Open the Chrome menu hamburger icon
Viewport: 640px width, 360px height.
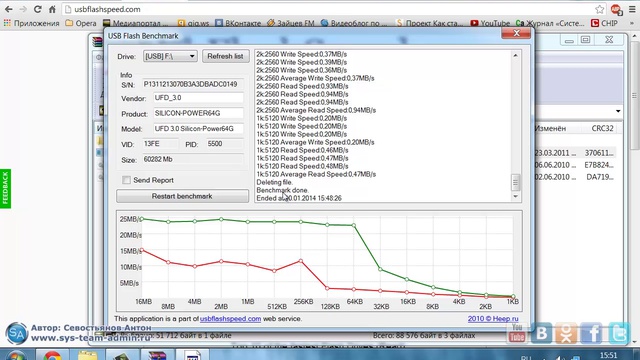[x=632, y=9]
